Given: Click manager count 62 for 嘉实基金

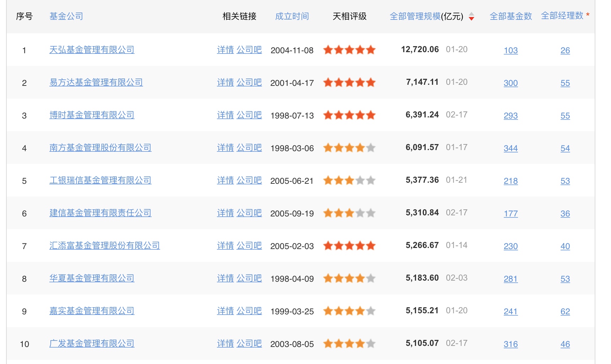Looking at the screenshot, I should [x=565, y=311].
